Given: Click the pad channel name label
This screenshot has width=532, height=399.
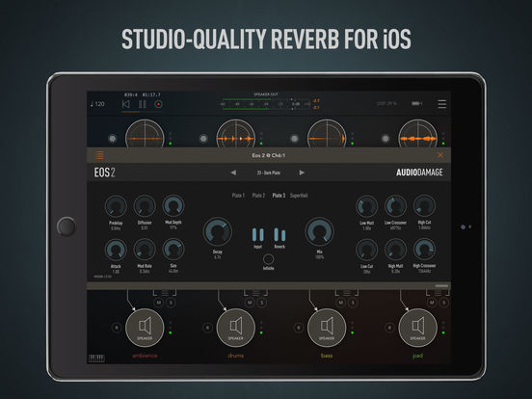Looking at the screenshot, I should [417, 356].
